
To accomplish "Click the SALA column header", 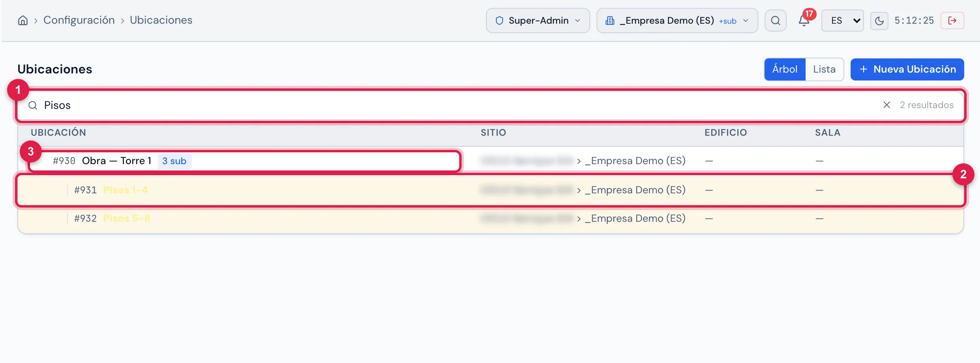I will (828, 133).
